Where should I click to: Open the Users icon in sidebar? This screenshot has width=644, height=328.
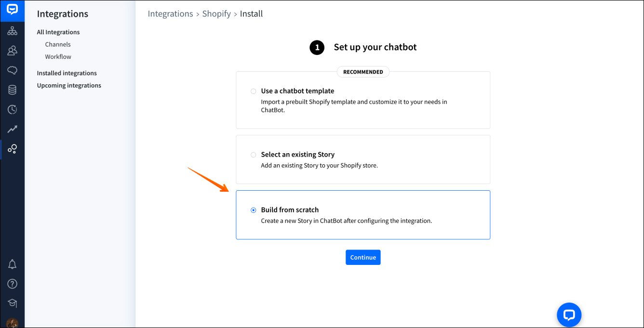12,51
